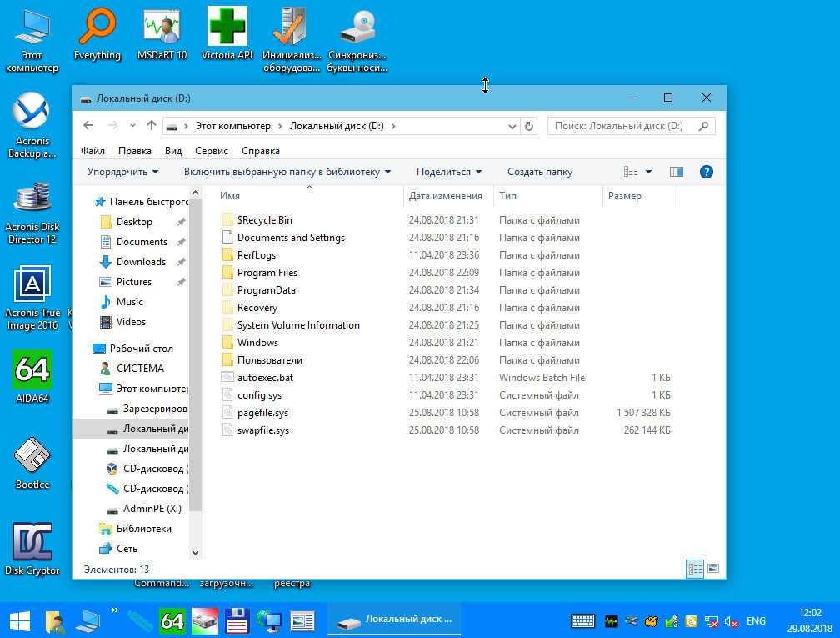Sort files by the Размер column header
Screen dimensions: 840x638
pos(625,196)
